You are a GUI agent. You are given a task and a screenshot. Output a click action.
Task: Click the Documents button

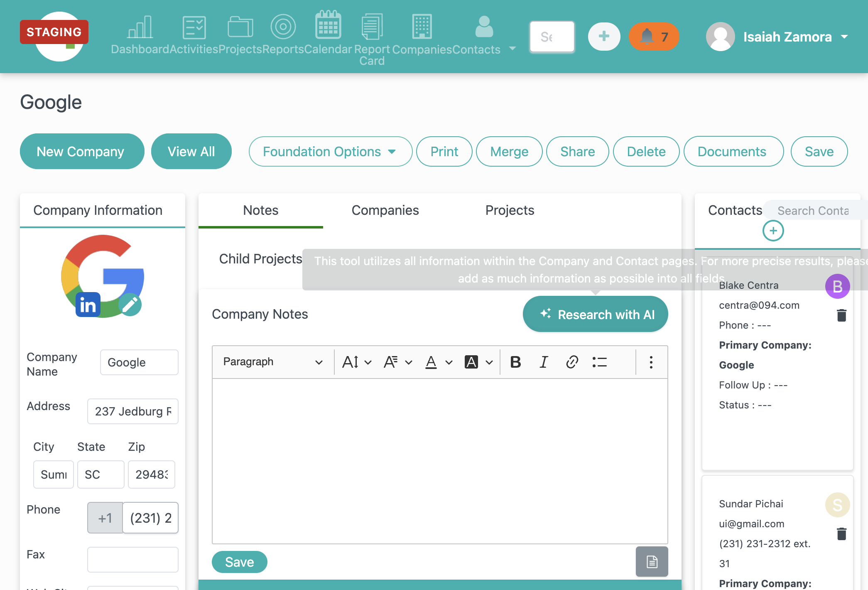tap(733, 152)
